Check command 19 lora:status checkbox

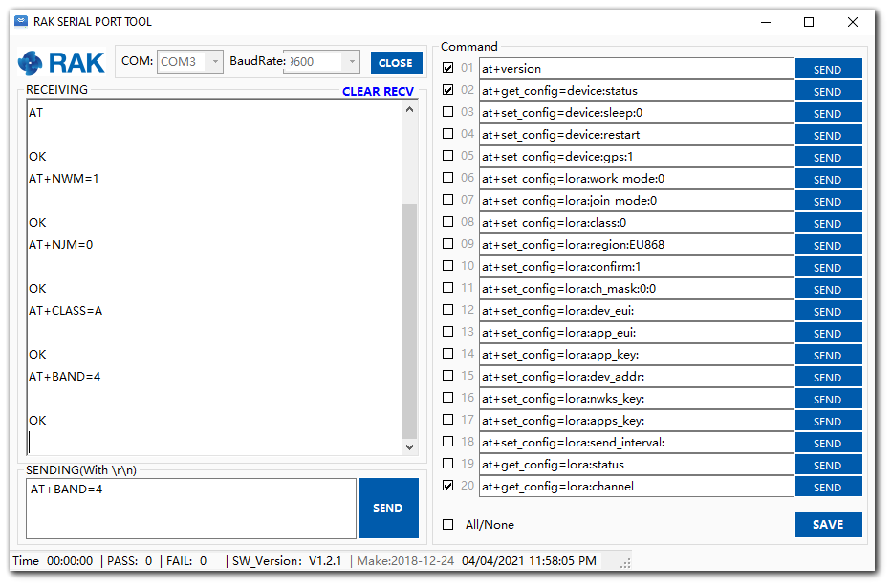pos(448,464)
